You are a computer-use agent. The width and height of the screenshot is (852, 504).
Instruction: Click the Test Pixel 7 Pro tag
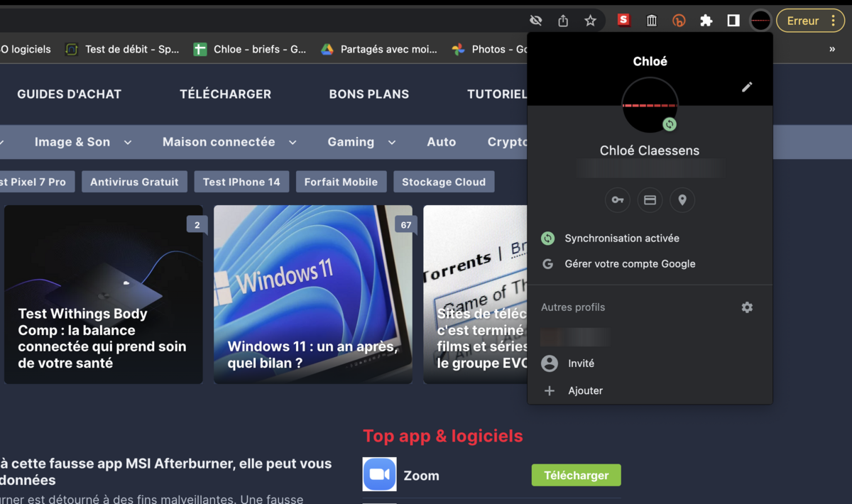click(36, 182)
